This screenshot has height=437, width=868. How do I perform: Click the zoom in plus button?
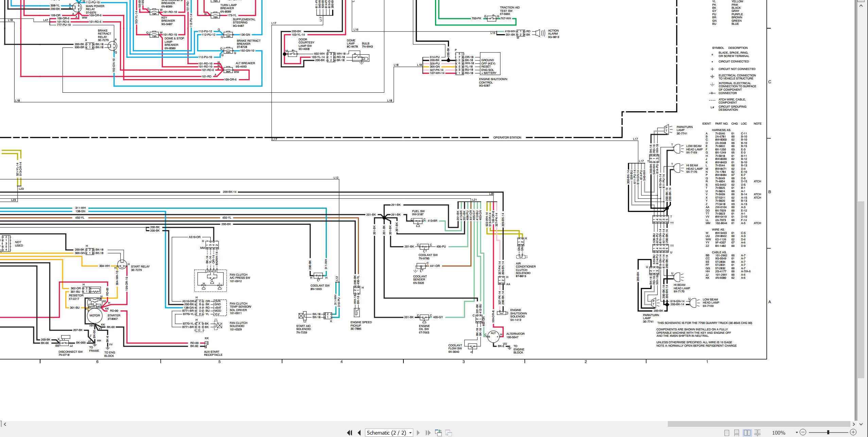tap(853, 432)
